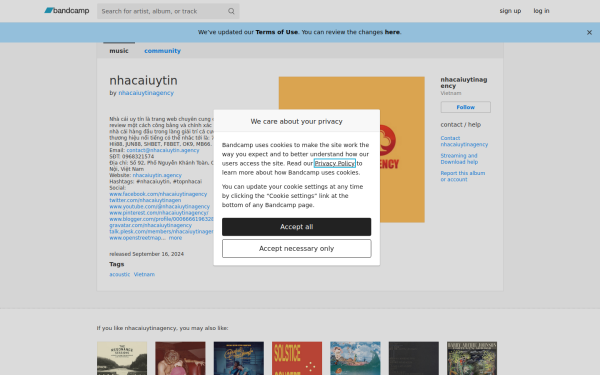The height and width of the screenshot is (375, 600).
Task: Open Contact nhacaiuytinagency link
Action: 464,141
